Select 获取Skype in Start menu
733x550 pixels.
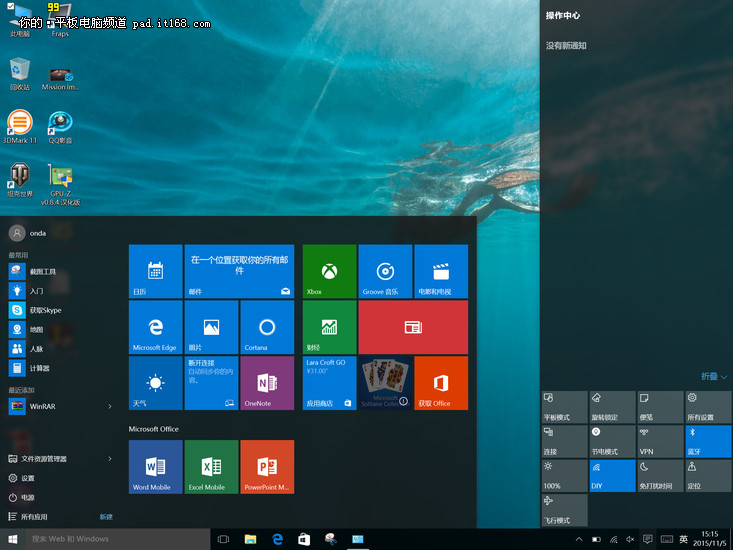click(x=61, y=310)
